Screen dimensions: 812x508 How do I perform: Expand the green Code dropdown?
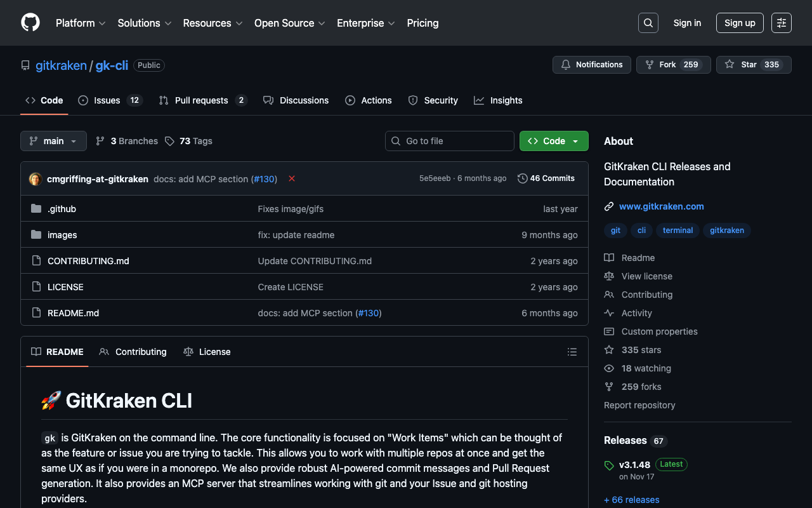(553, 141)
